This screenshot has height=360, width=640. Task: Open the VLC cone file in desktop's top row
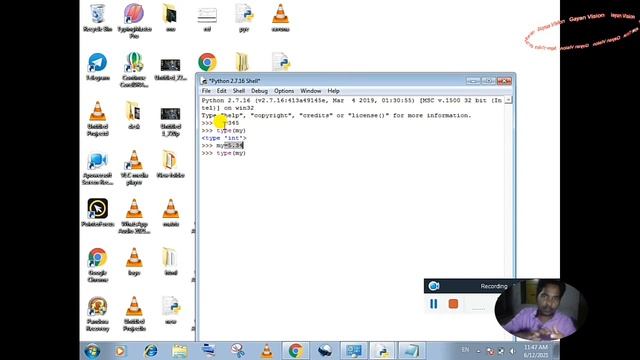[280, 18]
